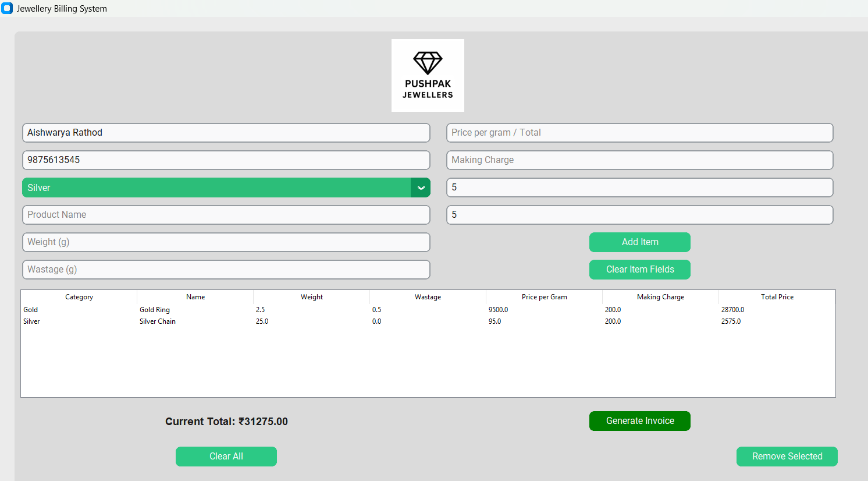Click the Add Item button
The height and width of the screenshot is (481, 868).
[x=639, y=242]
